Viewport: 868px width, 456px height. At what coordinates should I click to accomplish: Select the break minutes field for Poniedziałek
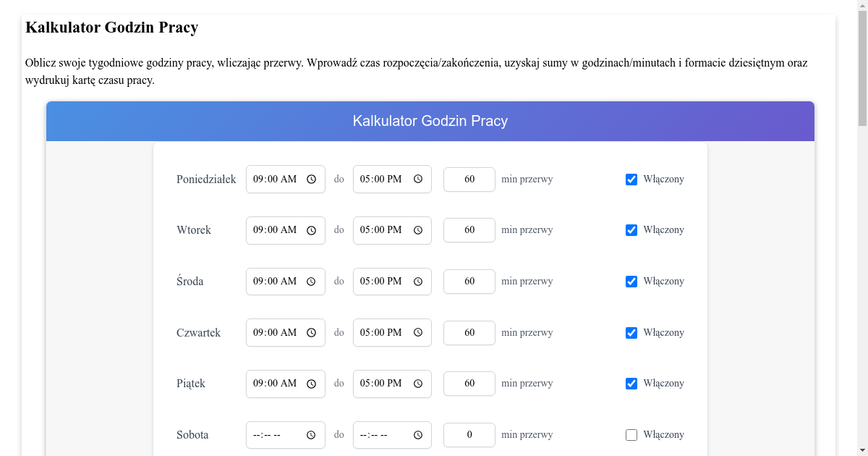(x=469, y=179)
